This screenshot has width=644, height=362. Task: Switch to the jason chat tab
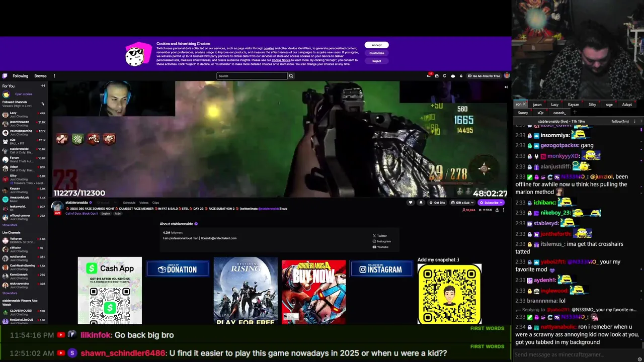[537, 105]
